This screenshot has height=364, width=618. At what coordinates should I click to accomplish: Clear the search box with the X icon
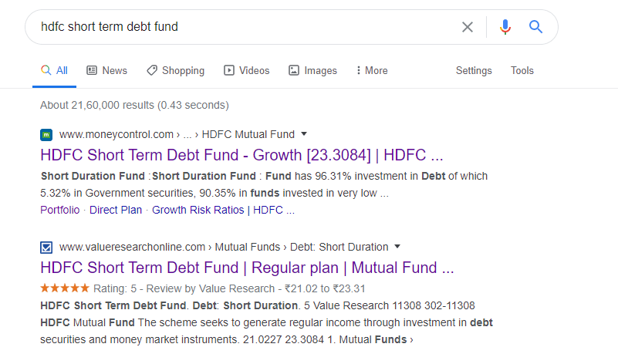point(468,27)
